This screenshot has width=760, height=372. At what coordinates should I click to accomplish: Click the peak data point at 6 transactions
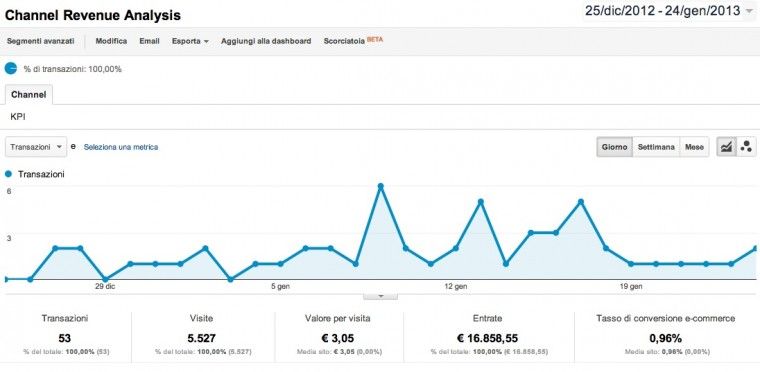coord(380,186)
